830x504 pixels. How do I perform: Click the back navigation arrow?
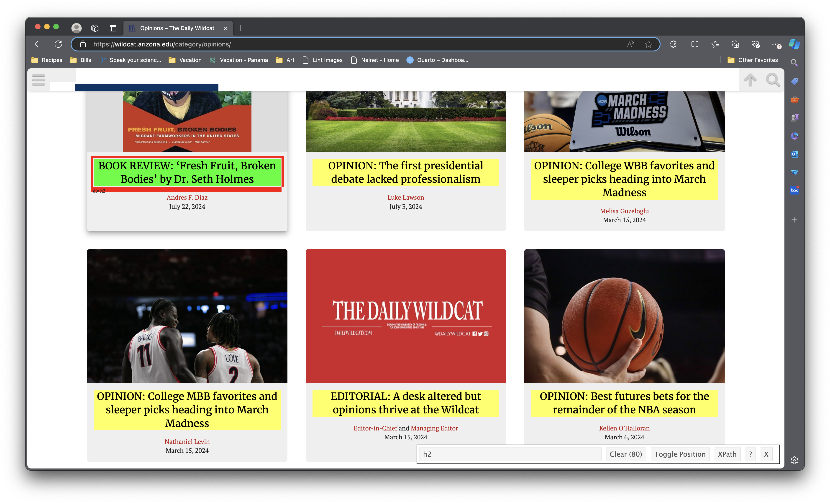[38, 44]
